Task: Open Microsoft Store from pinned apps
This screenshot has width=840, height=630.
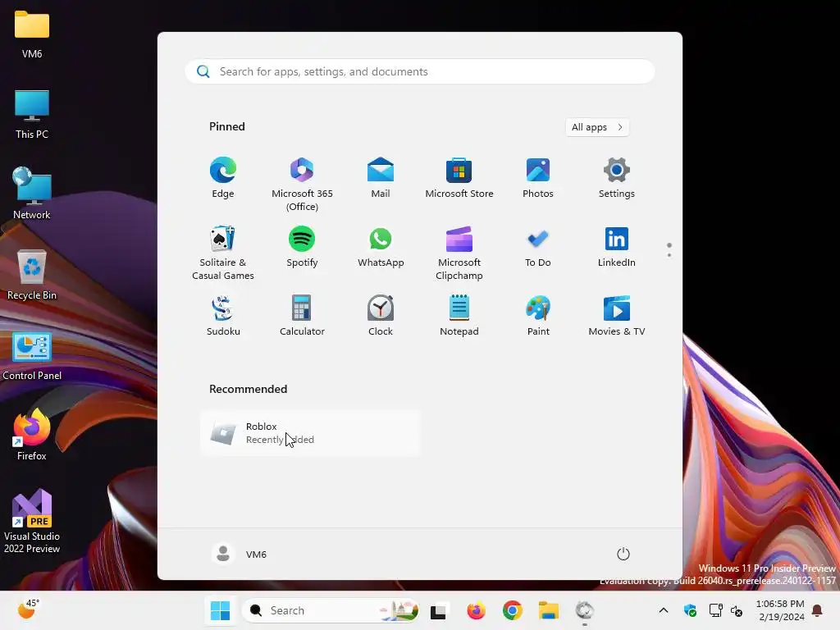Action: (459, 178)
